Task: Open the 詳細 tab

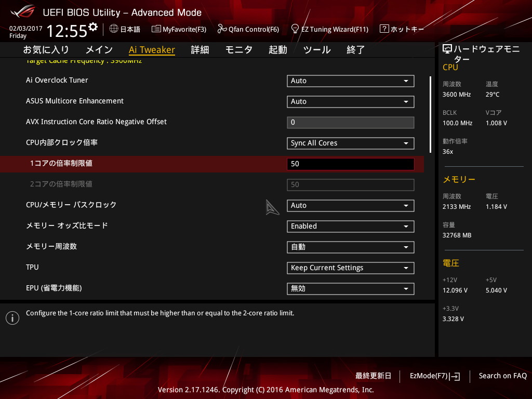Action: tap(200, 50)
